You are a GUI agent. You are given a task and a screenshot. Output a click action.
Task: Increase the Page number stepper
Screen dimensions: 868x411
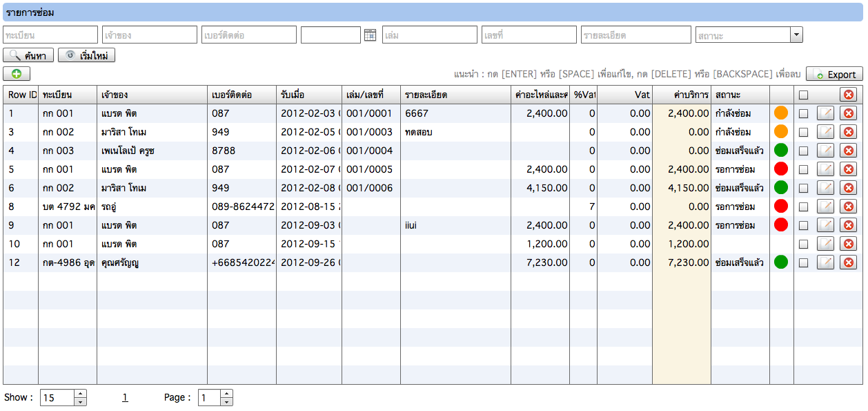(227, 394)
